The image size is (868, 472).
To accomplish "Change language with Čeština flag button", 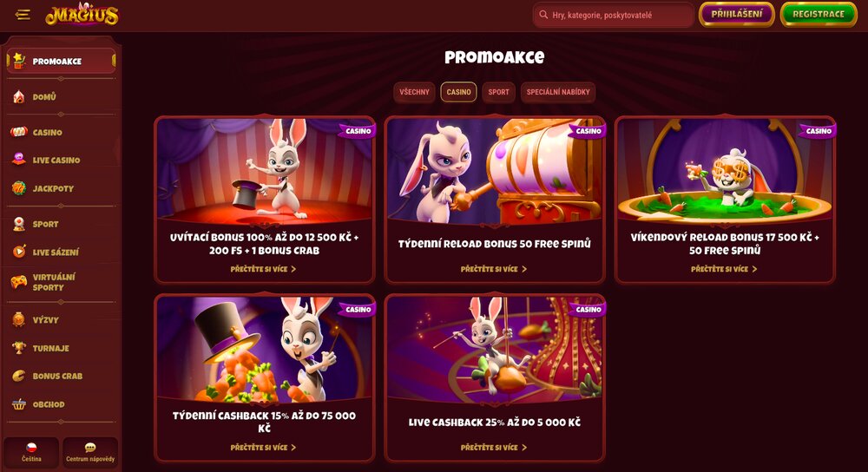I will click(x=31, y=452).
